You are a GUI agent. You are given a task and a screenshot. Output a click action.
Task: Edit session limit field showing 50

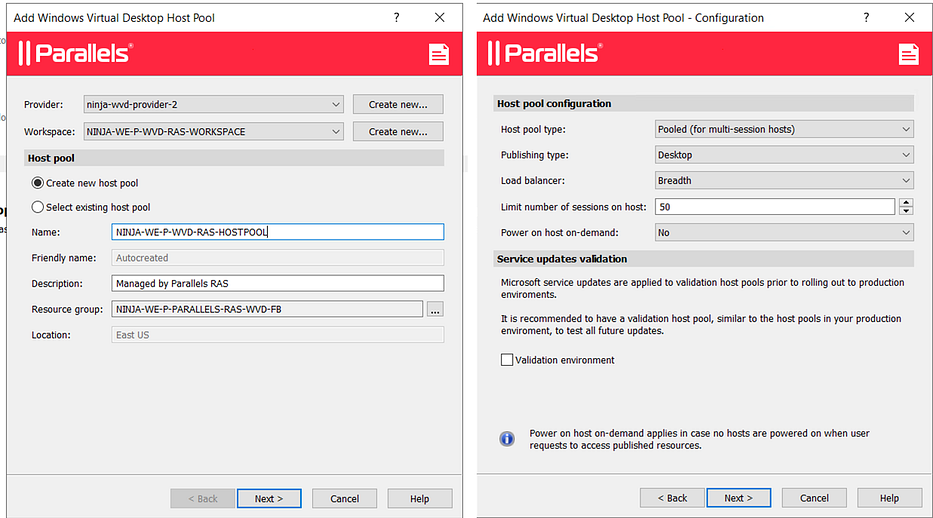click(775, 207)
